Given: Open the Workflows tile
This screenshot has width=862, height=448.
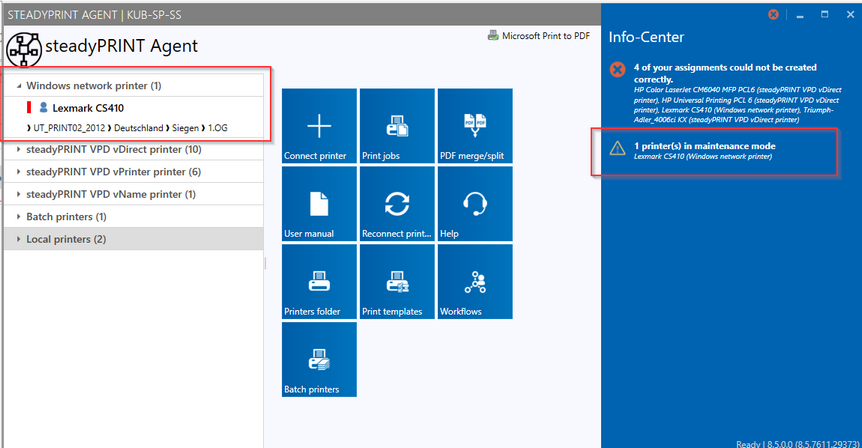Looking at the screenshot, I should pyautogui.click(x=475, y=281).
